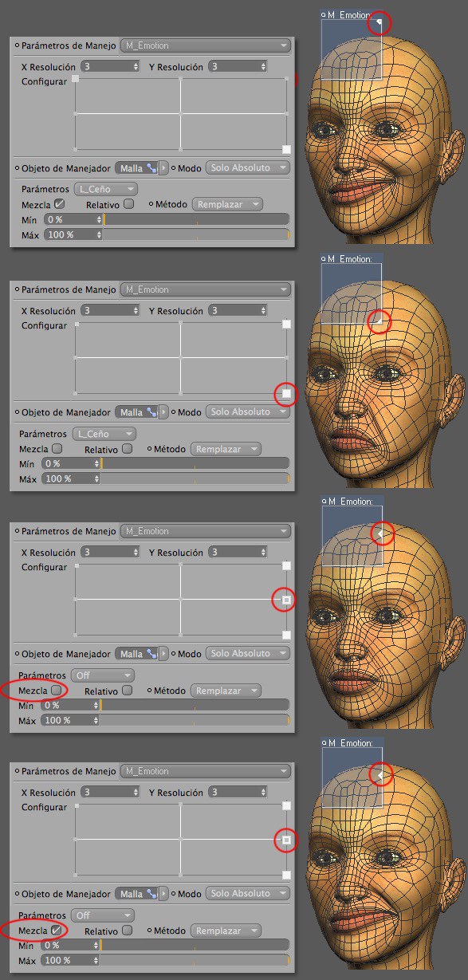The height and width of the screenshot is (980, 468).
Task: Enable the circled, unchecked Mezcla checkbox in the third panel
Action: [x=56, y=690]
